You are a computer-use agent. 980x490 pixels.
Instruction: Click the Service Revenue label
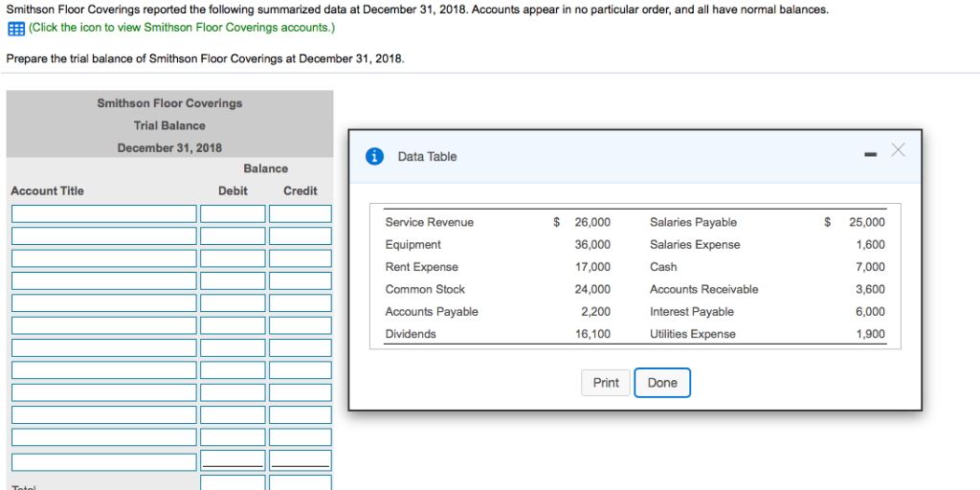[x=430, y=222]
